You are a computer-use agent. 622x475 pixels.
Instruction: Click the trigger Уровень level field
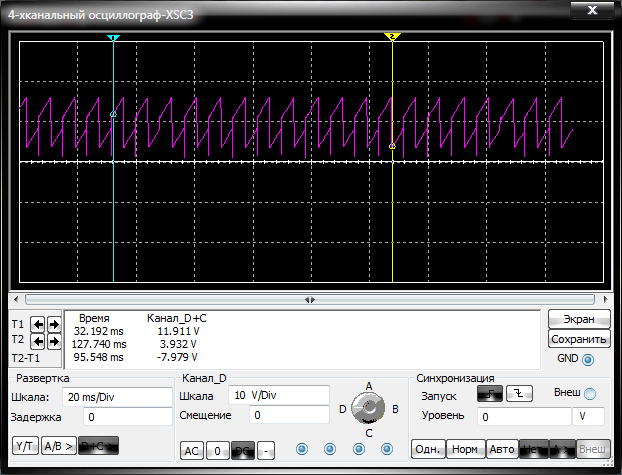[524, 417]
